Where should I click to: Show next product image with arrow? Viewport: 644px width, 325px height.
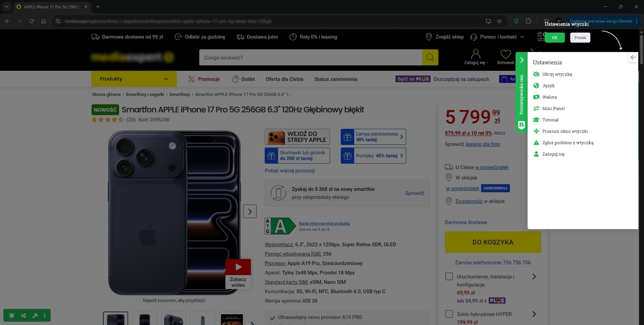[x=250, y=211]
